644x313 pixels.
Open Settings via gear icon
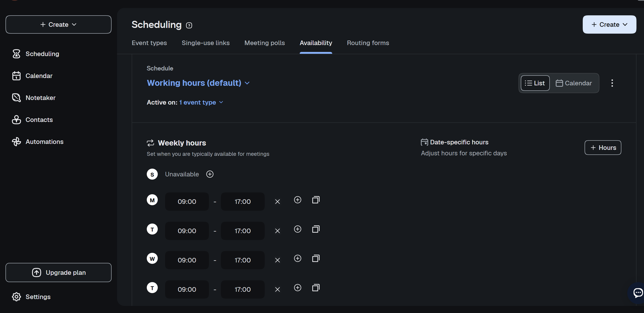[16, 297]
